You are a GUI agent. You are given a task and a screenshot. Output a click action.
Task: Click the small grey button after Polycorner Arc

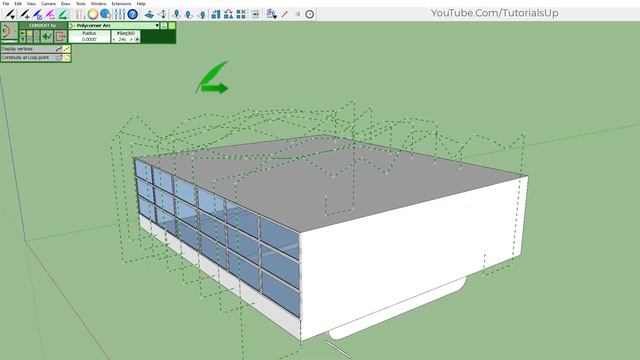pyautogui.click(x=164, y=25)
